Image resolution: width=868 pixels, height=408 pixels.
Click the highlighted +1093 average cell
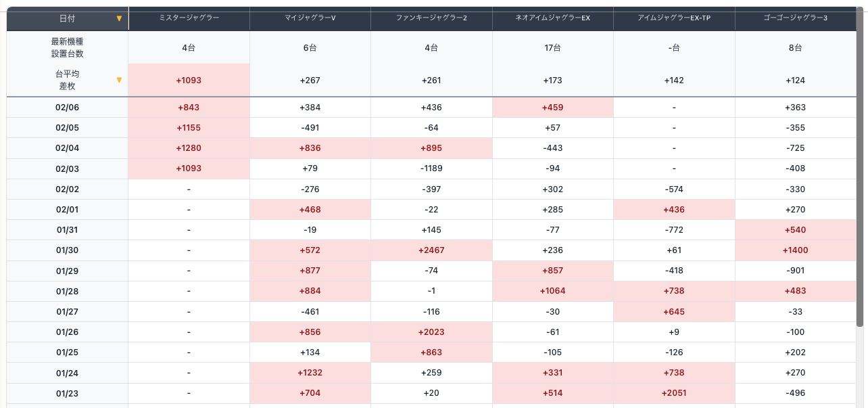189,81
